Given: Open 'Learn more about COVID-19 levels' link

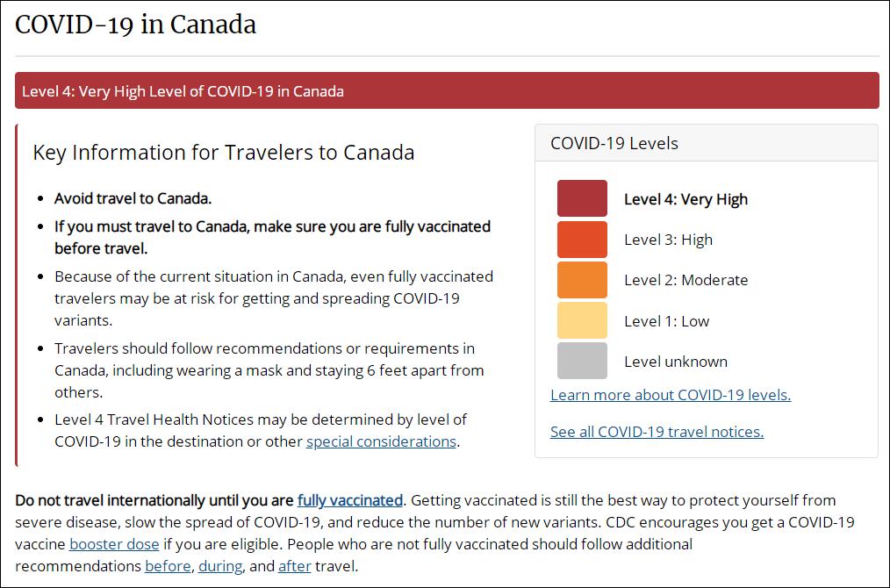Looking at the screenshot, I should (x=671, y=395).
